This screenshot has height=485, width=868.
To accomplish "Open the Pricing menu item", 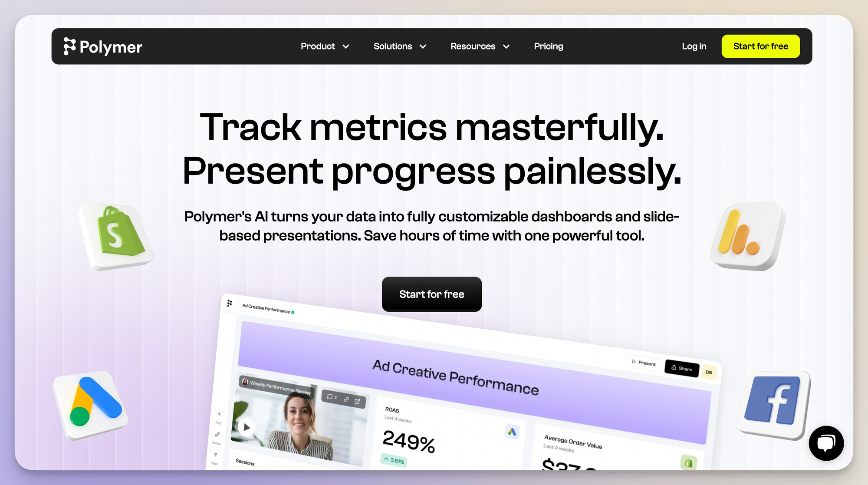I will [x=549, y=46].
